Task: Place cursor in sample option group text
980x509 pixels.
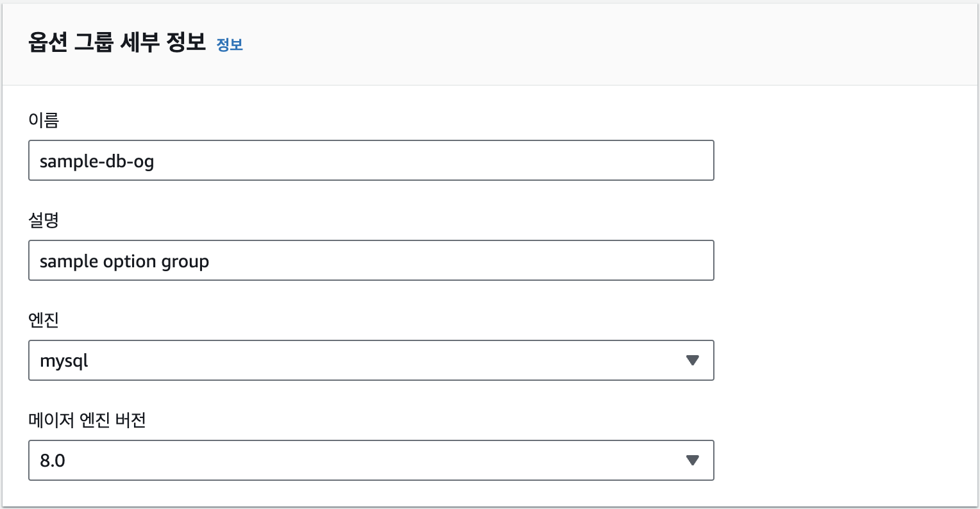Action: 124,262
